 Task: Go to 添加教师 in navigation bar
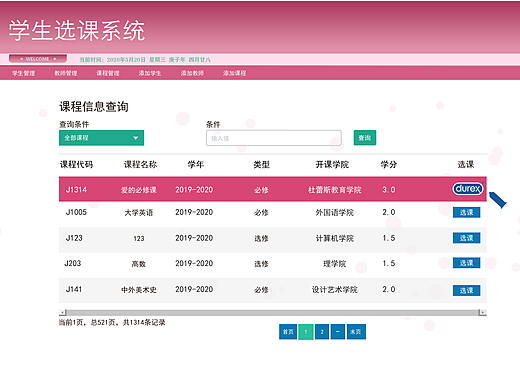(x=192, y=73)
